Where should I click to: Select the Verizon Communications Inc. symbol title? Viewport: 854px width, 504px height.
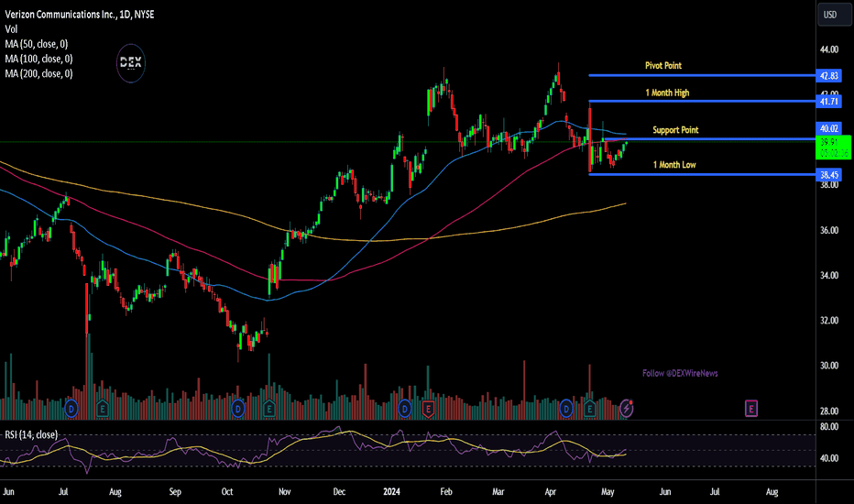point(80,15)
